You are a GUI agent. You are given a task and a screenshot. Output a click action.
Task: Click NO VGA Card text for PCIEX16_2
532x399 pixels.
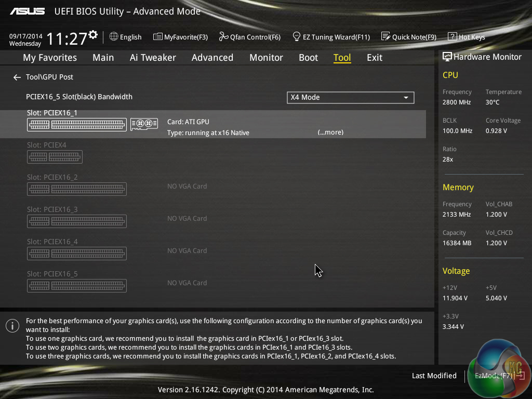[187, 187]
